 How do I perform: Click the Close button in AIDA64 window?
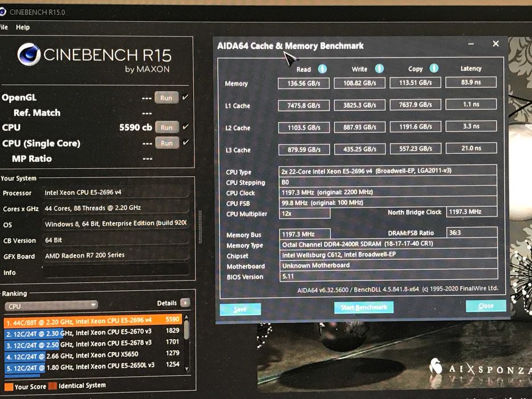pyautogui.click(x=486, y=306)
